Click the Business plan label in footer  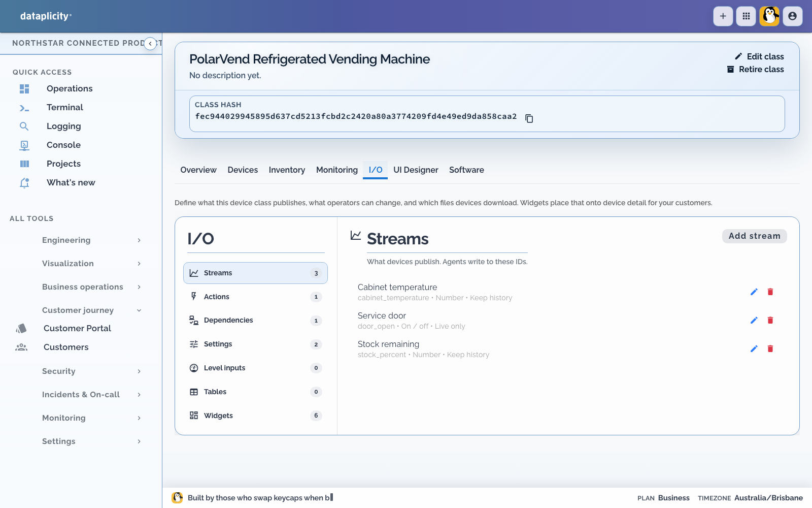(x=674, y=498)
